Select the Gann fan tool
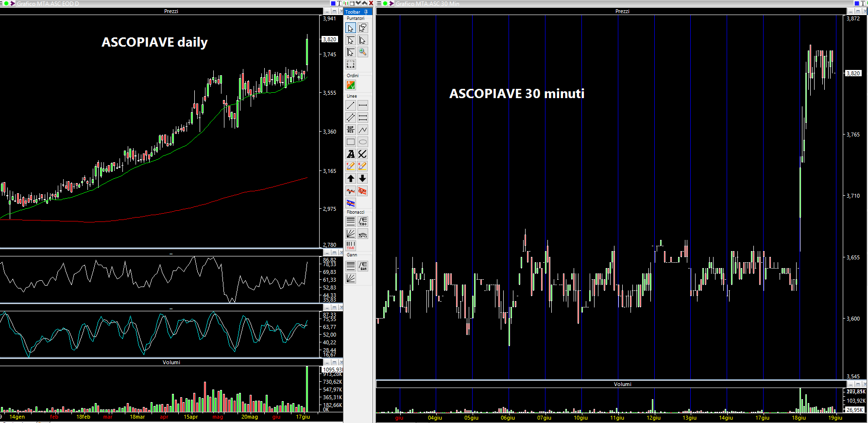This screenshot has height=423, width=868. (351, 278)
